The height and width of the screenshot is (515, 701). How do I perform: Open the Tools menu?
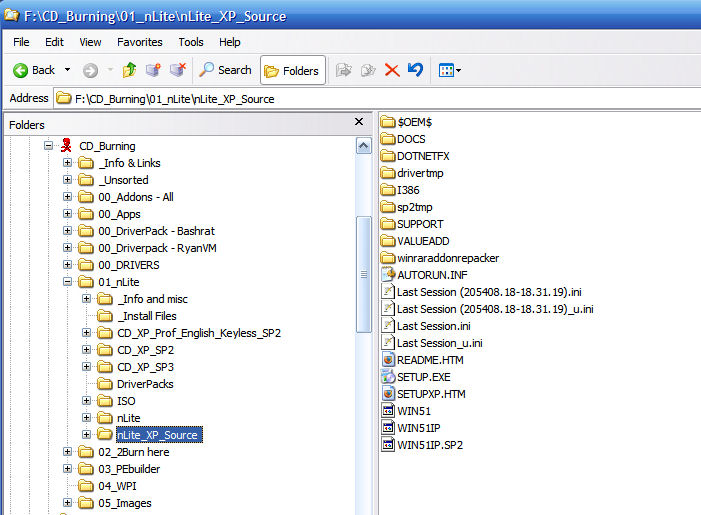click(x=191, y=42)
